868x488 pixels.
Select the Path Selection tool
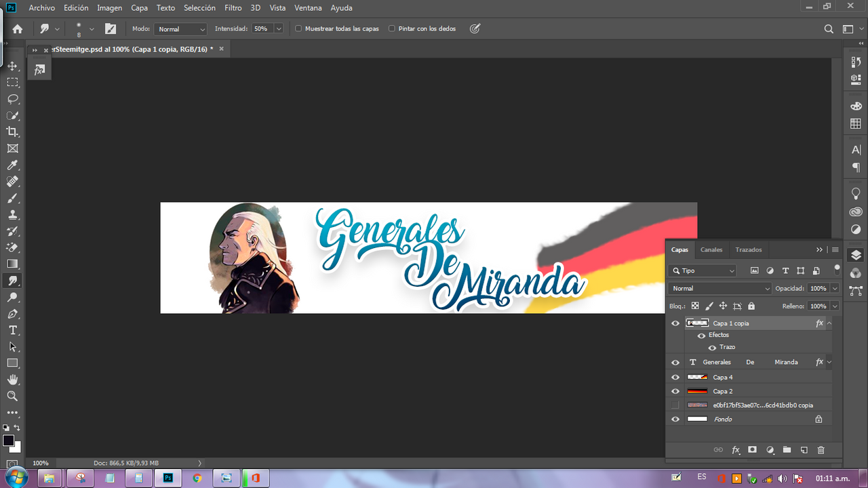[x=12, y=346]
